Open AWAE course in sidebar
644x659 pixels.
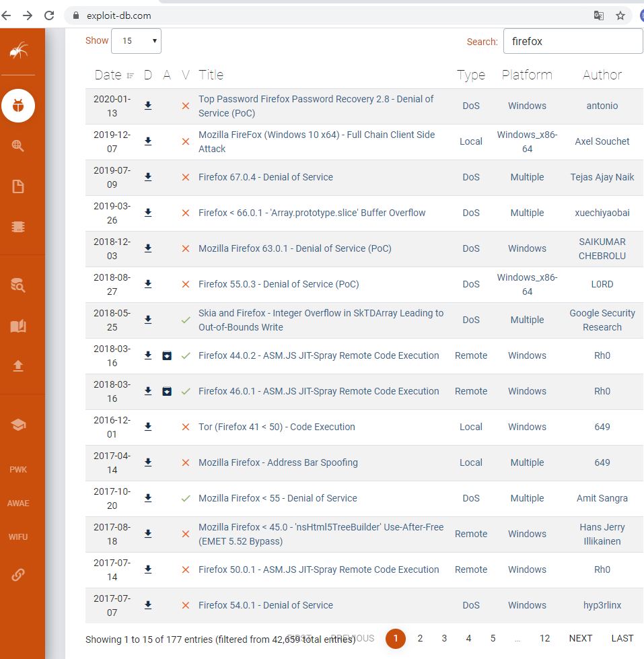click(x=18, y=503)
